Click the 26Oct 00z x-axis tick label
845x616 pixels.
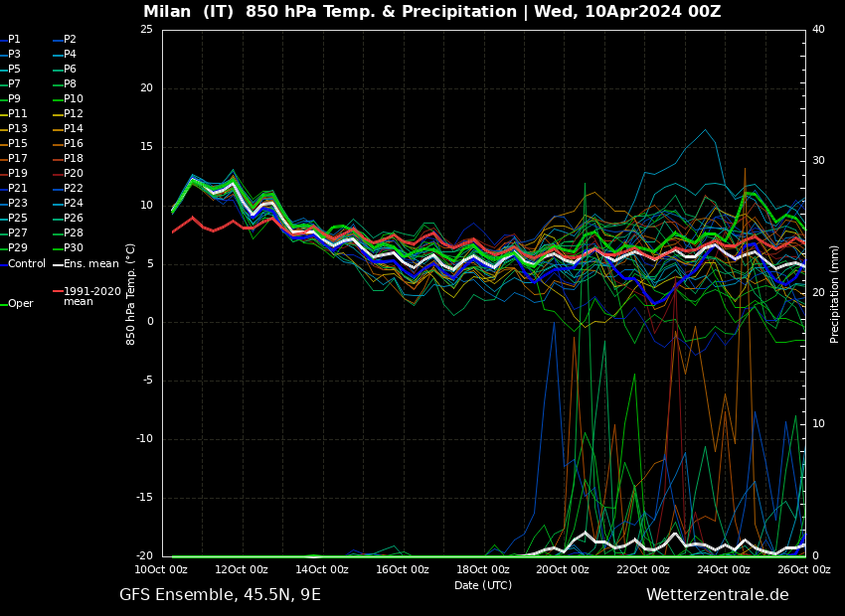coord(803,569)
